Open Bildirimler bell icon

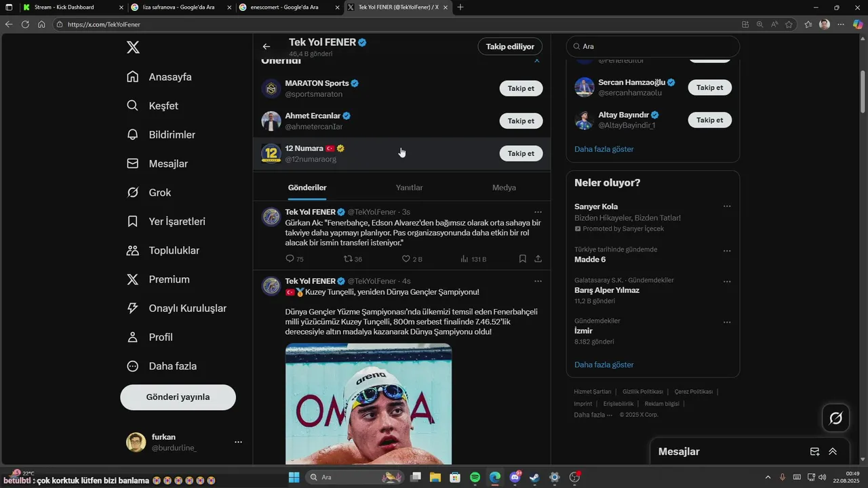tap(133, 135)
